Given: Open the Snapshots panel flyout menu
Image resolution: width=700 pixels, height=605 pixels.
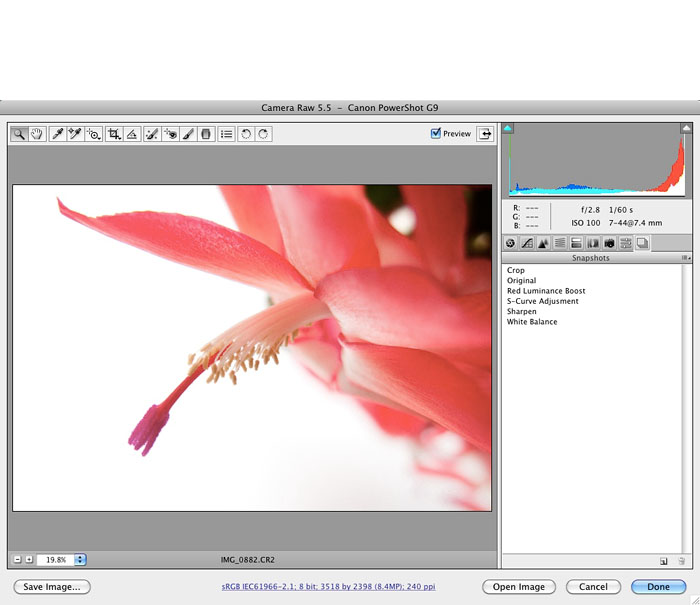Looking at the screenshot, I should point(686,258).
